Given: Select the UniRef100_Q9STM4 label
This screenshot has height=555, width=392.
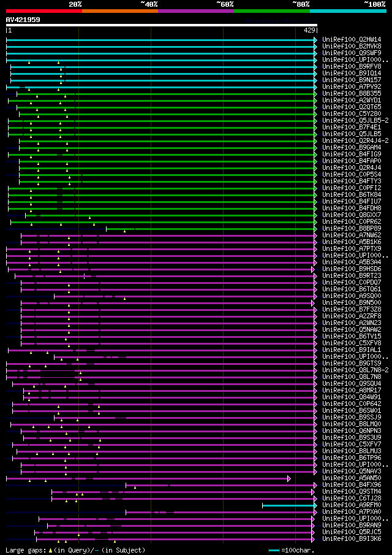Looking at the screenshot, I should pos(352,491).
